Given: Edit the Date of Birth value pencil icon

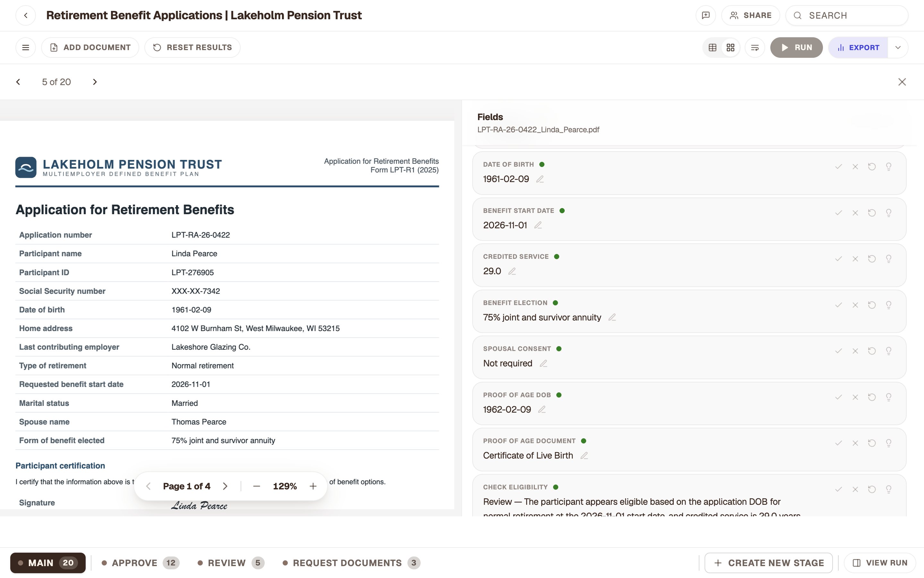Looking at the screenshot, I should (x=540, y=179).
